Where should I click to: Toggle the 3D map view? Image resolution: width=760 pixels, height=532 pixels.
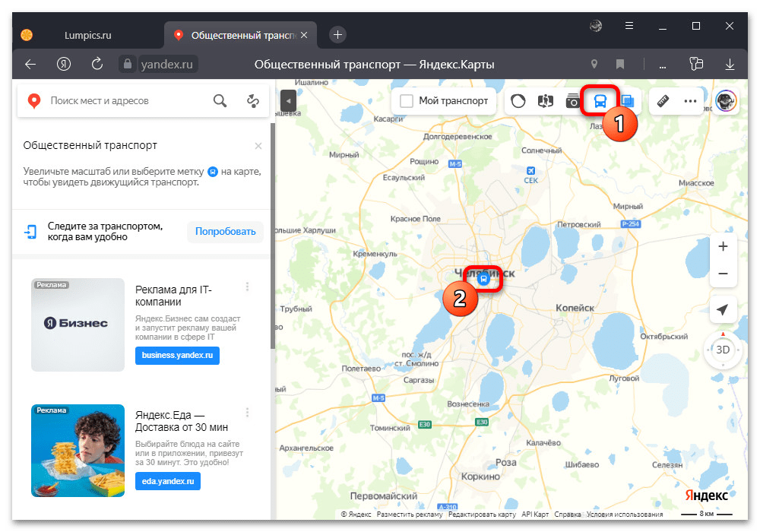click(723, 350)
